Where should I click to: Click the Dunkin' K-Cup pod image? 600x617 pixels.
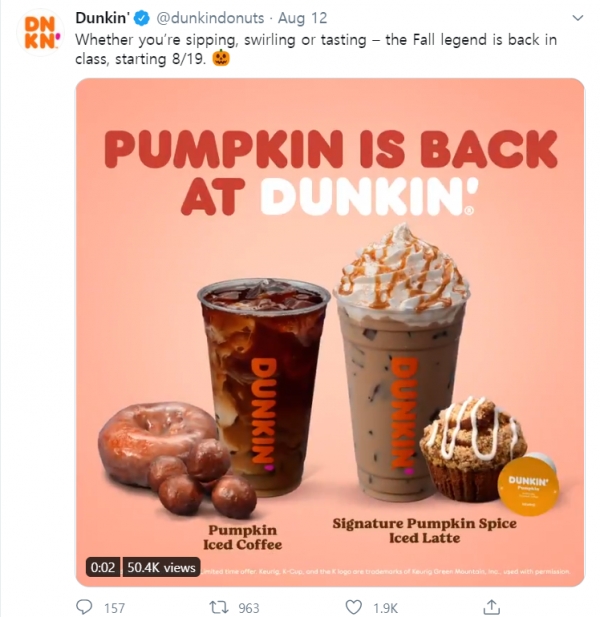click(x=528, y=484)
